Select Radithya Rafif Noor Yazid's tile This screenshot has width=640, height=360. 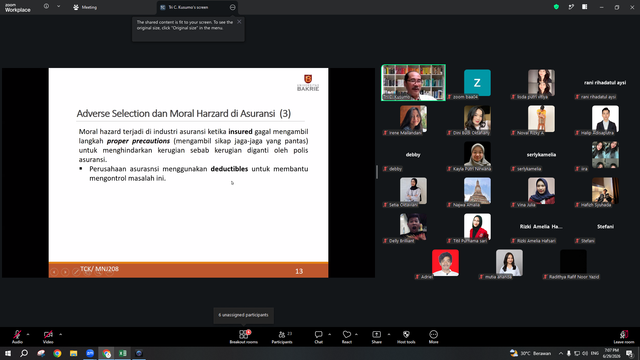pos(573,263)
